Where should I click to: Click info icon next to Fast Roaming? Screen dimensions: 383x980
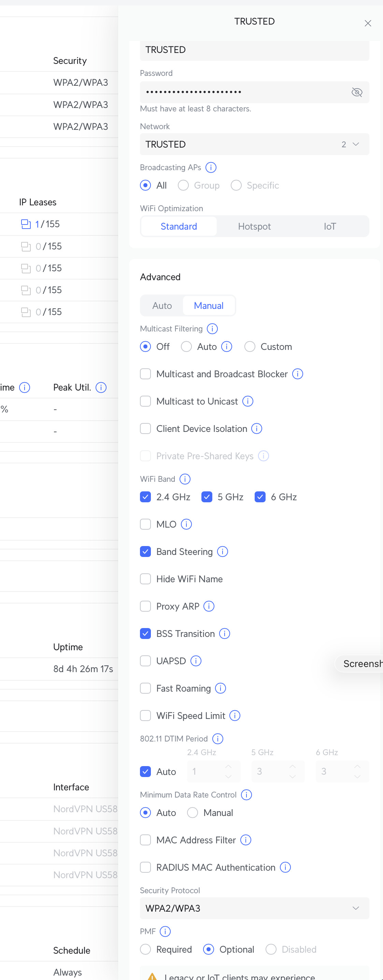click(x=221, y=688)
